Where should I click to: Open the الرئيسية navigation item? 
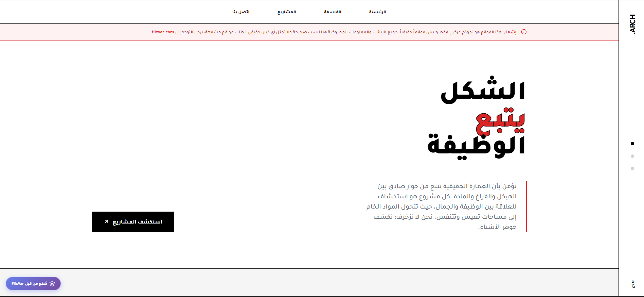tap(377, 12)
